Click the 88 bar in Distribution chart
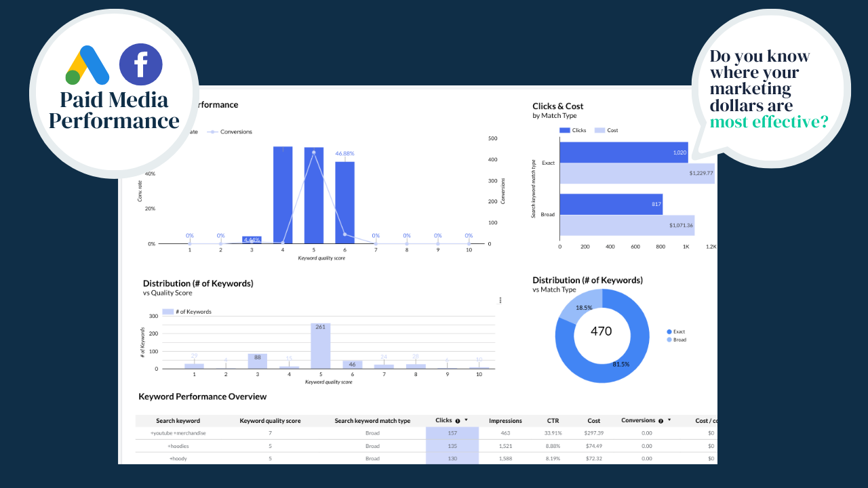The image size is (868, 488). point(257,361)
